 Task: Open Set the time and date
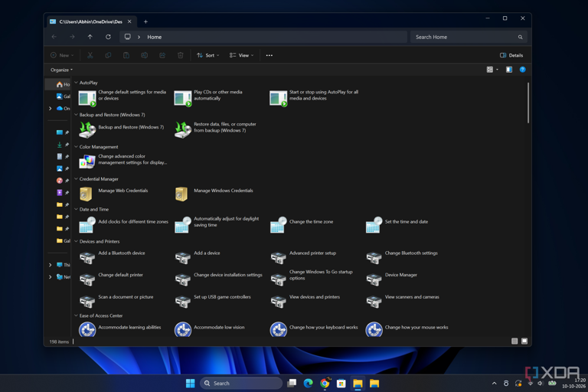coord(397,224)
